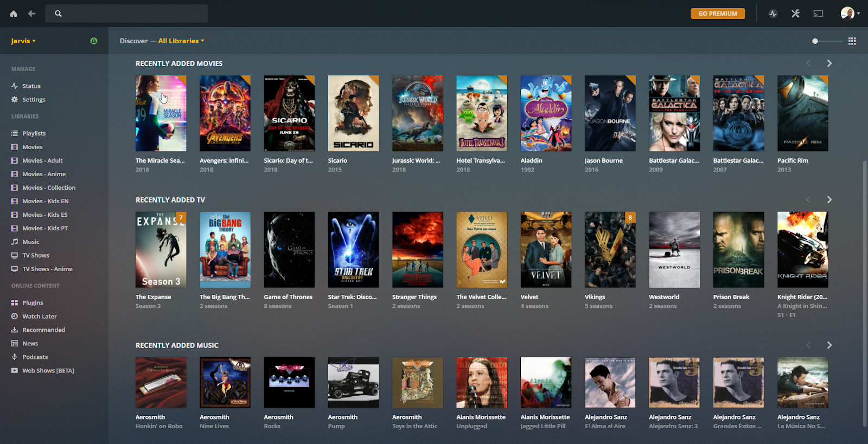Click the Prison Break title link
The width and height of the screenshot is (868, 444).
click(731, 297)
